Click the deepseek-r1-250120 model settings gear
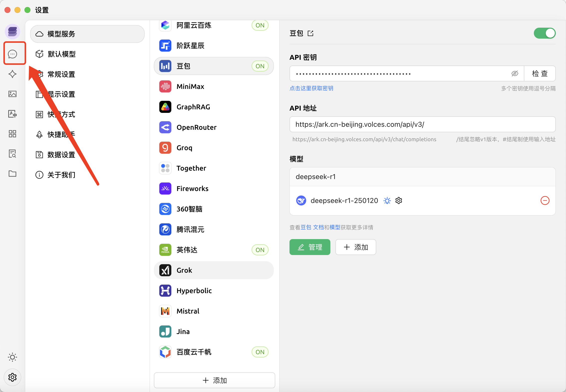This screenshot has height=392, width=566. 399,200
